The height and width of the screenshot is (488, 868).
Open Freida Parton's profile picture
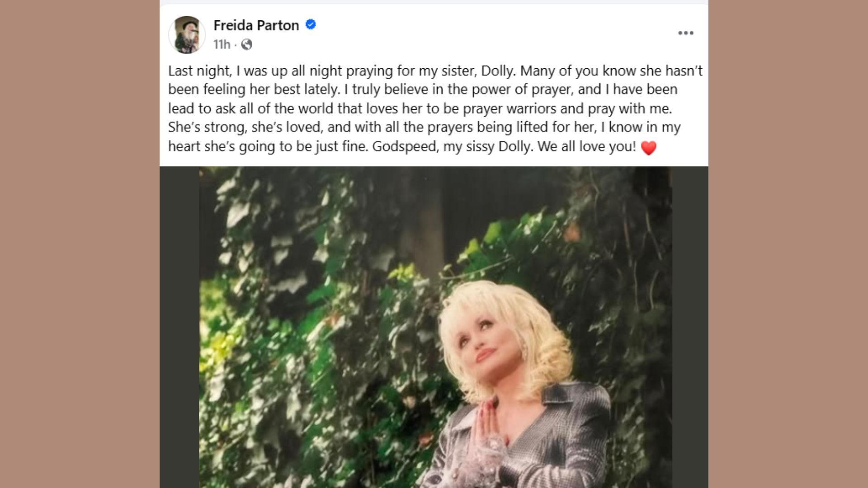point(187,35)
